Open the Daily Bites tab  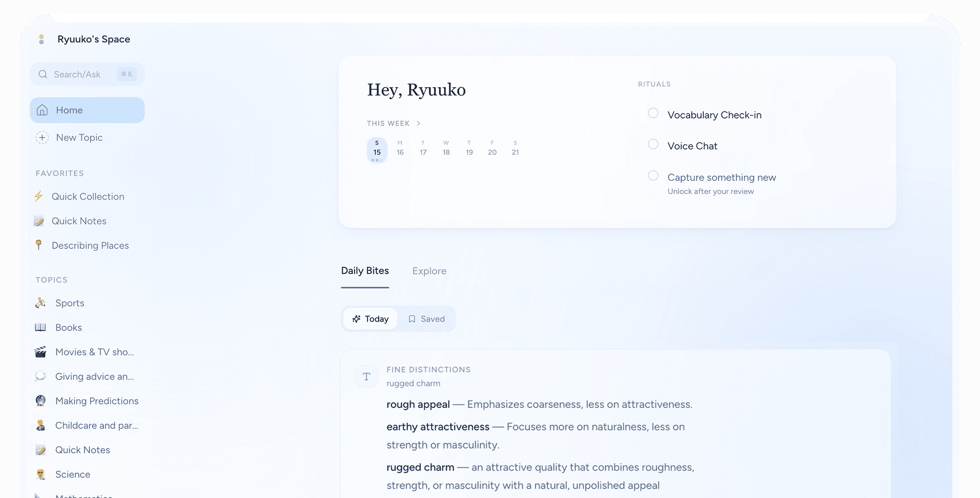click(x=365, y=271)
